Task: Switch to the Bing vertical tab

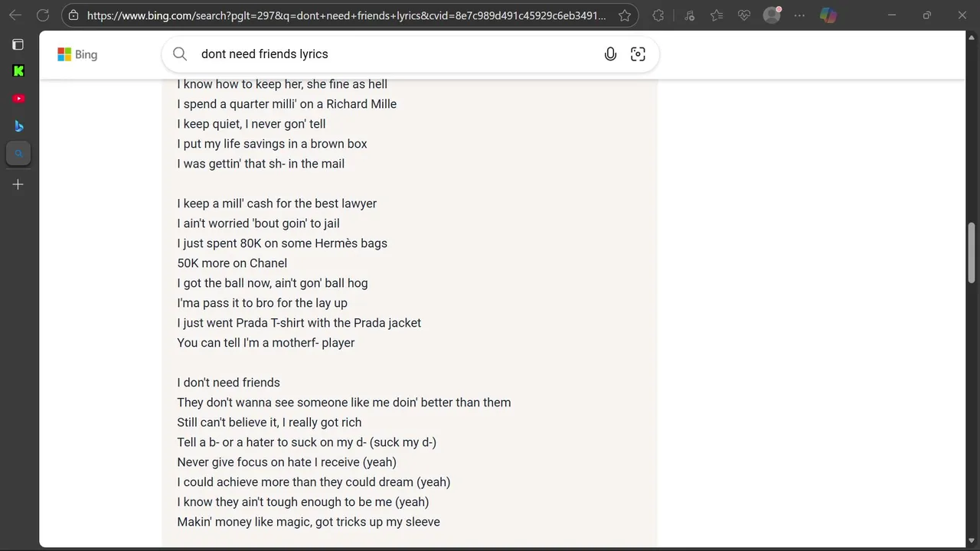Action: tap(18, 126)
